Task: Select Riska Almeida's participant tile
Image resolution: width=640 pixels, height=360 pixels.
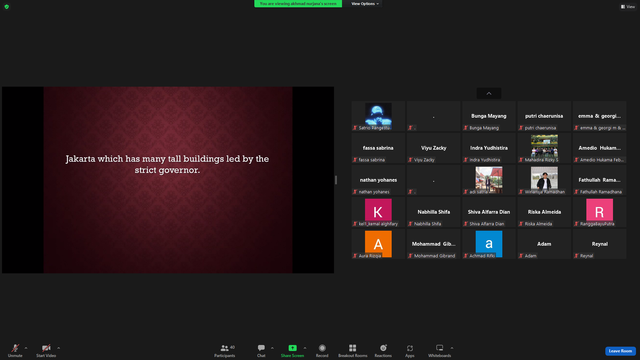Action: tap(544, 212)
